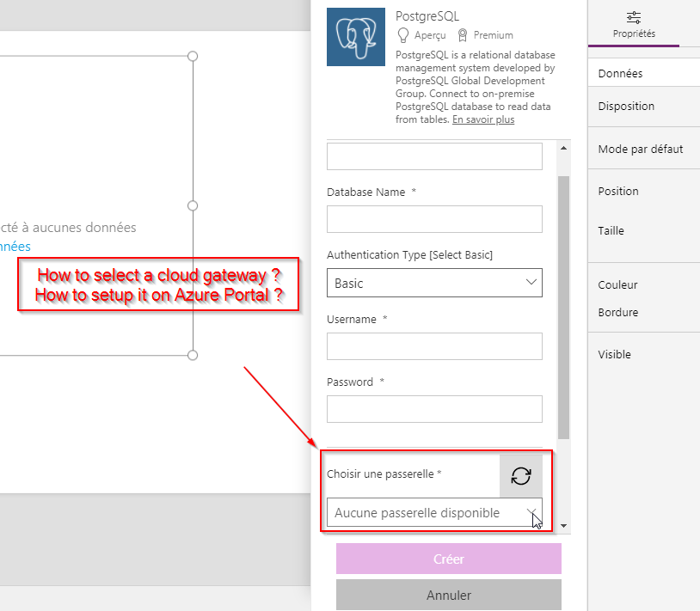Select the Position property
Image resolution: width=700 pixels, height=611 pixels.
(617, 192)
